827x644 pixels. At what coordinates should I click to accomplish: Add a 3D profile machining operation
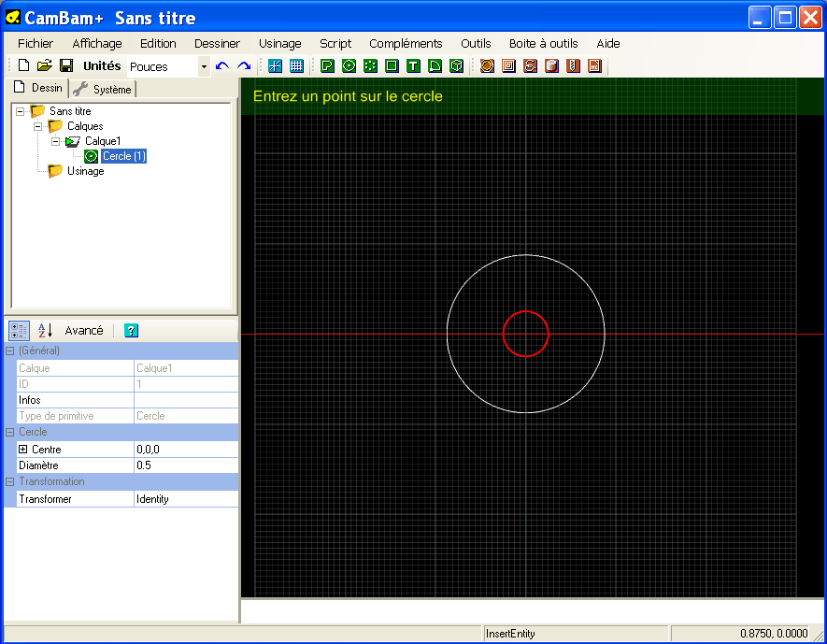click(x=551, y=66)
